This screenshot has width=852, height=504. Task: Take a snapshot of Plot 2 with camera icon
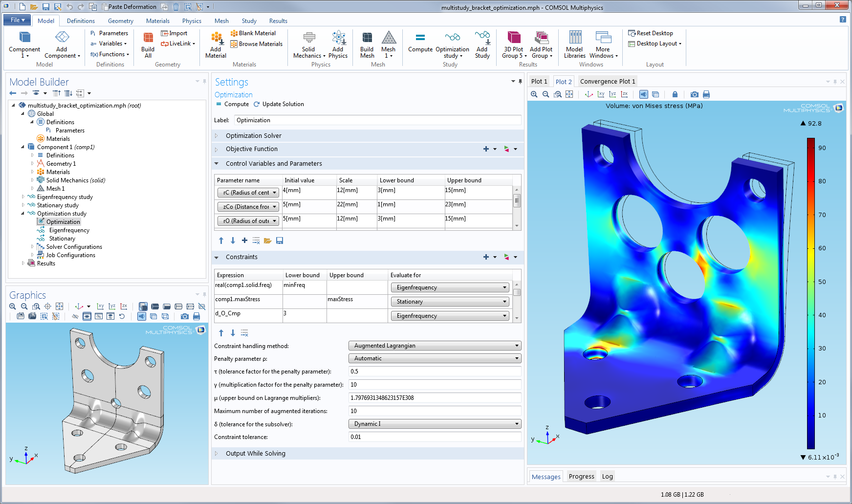(x=694, y=94)
